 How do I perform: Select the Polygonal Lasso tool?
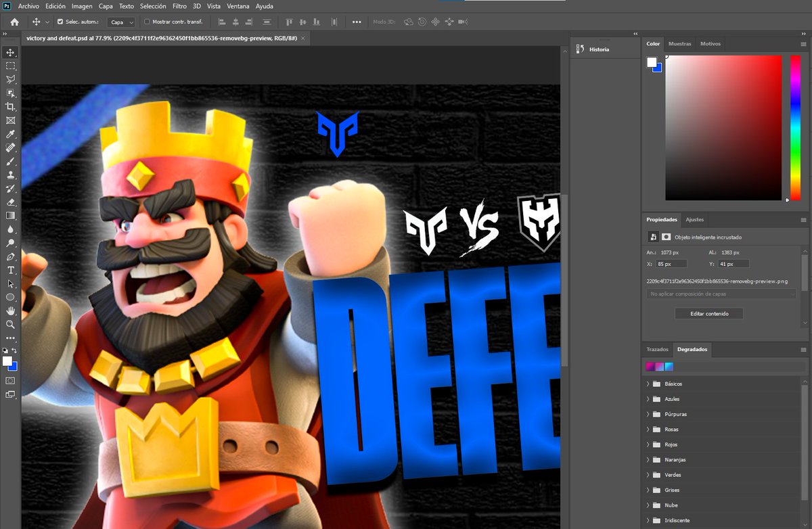click(10, 80)
